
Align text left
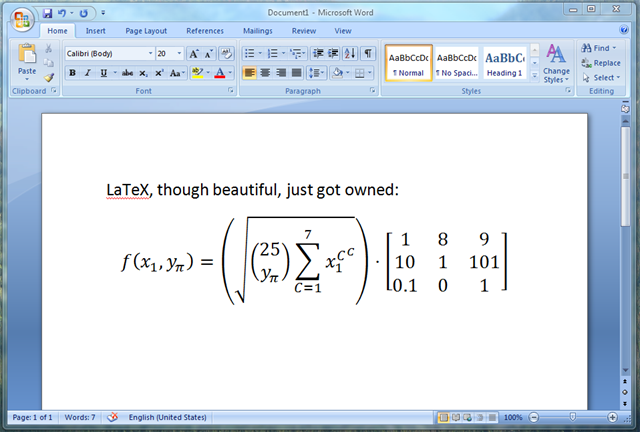click(249, 73)
